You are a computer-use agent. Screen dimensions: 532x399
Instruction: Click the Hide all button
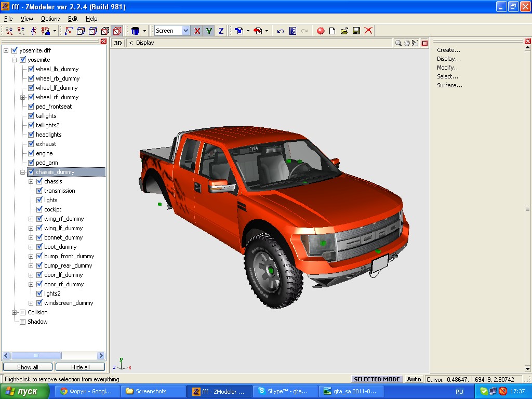(80, 367)
